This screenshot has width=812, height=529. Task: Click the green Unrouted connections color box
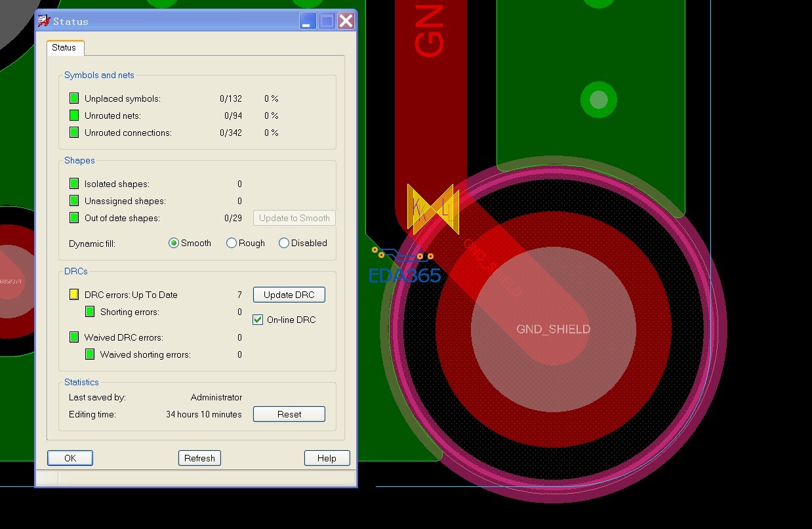(74, 133)
